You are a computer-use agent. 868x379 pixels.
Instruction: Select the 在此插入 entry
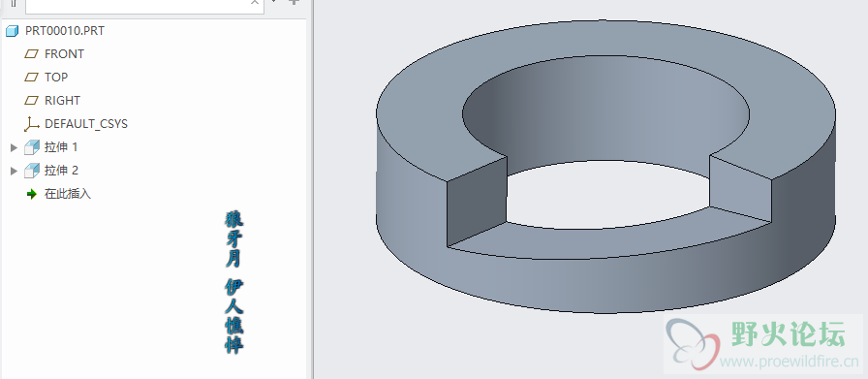[x=68, y=195]
